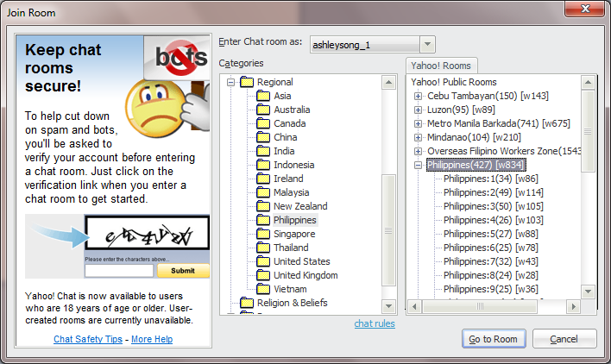Expand Overseas Filipino Workers Zone group
Viewport: 611px width, 364px height.
[418, 151]
